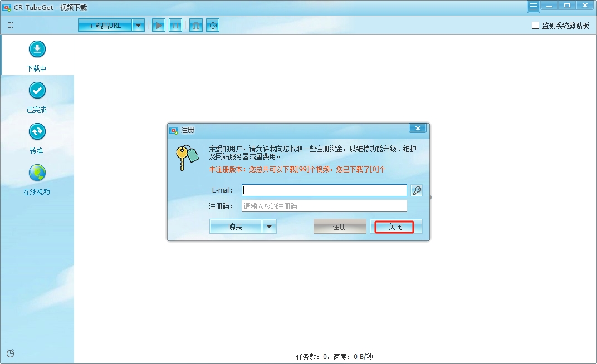Viewport: 597px width, 364px height.
Task: Click the key icon beside E-mail field
Action: [417, 190]
